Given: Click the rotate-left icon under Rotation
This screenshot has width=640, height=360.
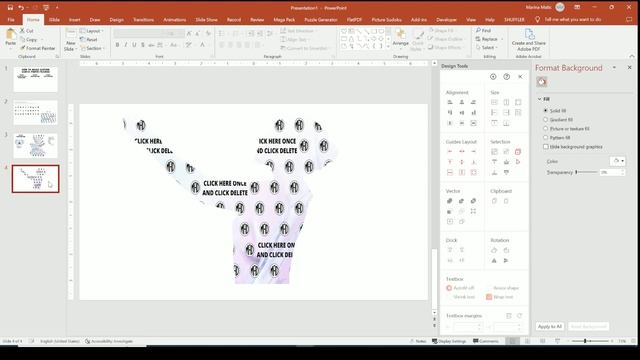Looking at the screenshot, I should (494, 250).
